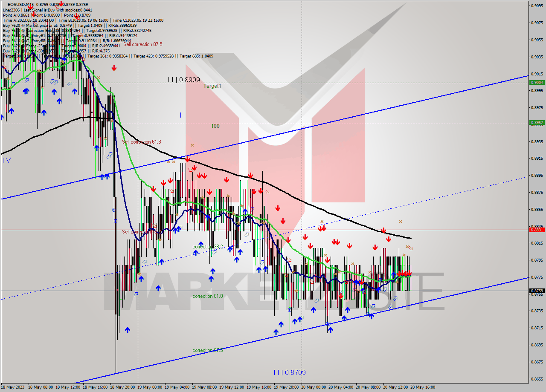
Task: Click the 'I V' wave label
Action: click(6, 160)
